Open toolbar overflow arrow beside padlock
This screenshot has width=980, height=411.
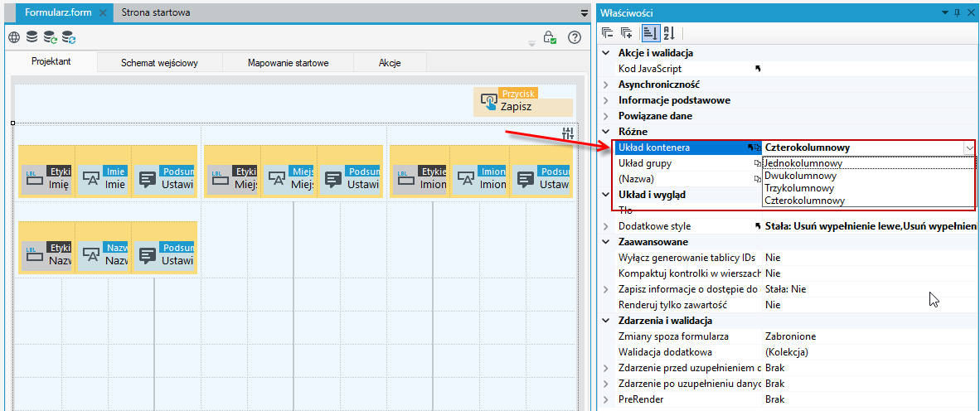click(x=532, y=43)
